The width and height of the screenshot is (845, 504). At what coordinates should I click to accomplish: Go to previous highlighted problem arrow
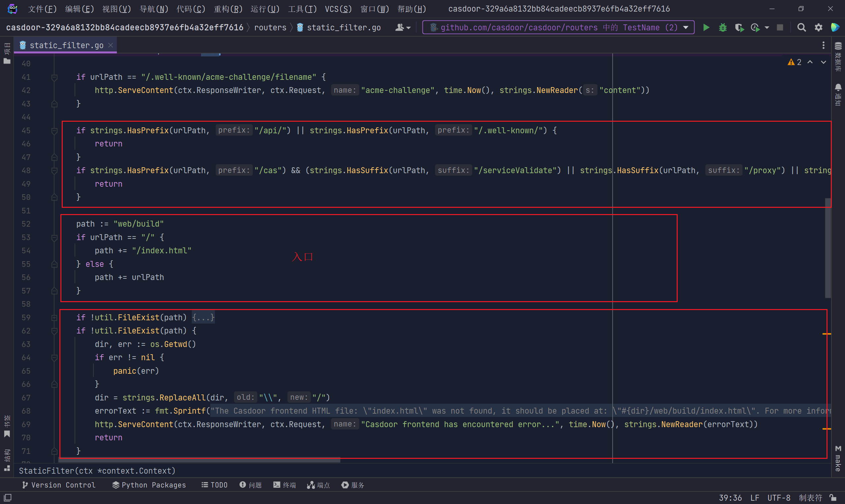(810, 62)
